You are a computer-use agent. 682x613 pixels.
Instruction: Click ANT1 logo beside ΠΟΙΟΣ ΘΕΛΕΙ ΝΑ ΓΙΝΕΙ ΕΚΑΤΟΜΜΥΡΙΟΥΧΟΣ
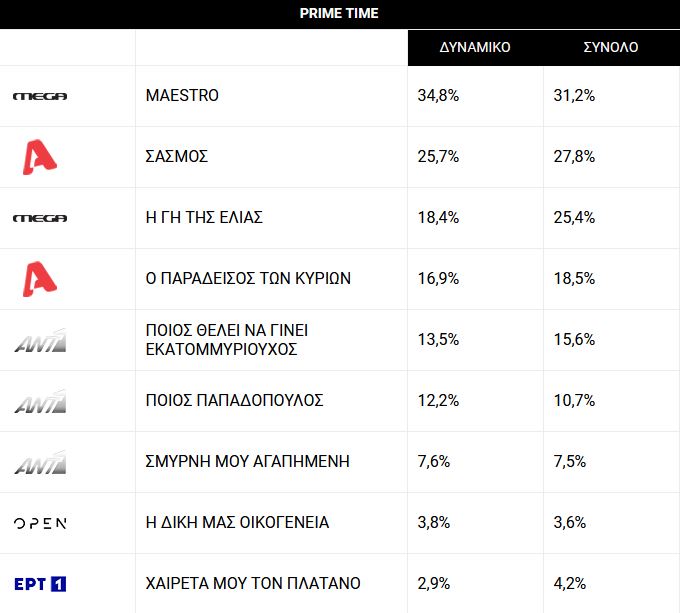40,341
